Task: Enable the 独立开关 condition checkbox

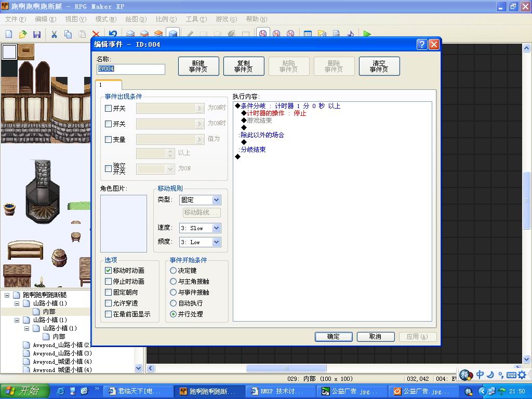Action: click(108, 169)
